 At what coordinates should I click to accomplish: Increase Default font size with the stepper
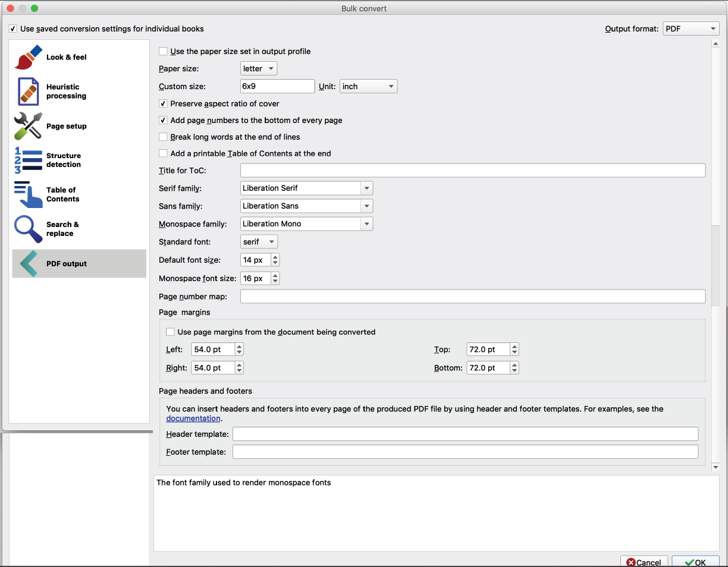(275, 257)
